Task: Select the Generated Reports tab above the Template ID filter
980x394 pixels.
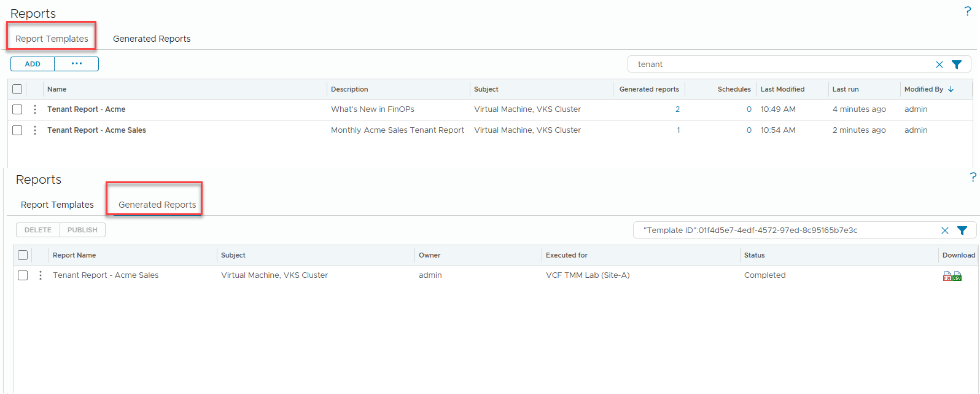Action: pyautogui.click(x=157, y=205)
